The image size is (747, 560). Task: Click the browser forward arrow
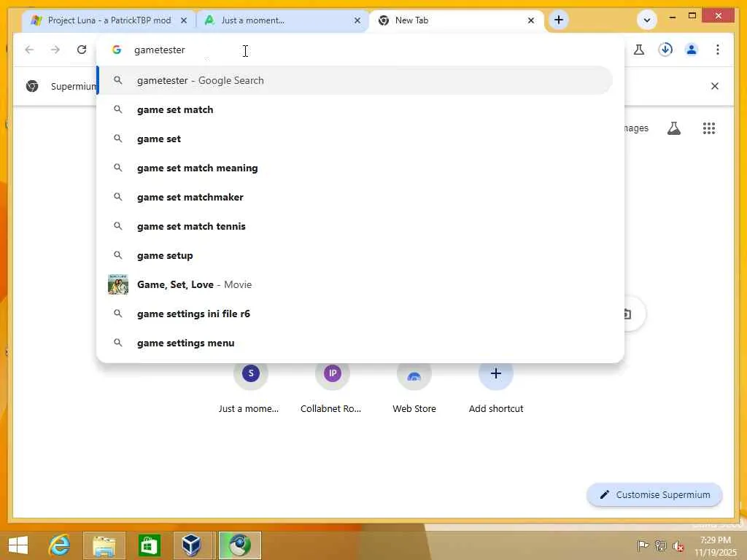point(55,50)
